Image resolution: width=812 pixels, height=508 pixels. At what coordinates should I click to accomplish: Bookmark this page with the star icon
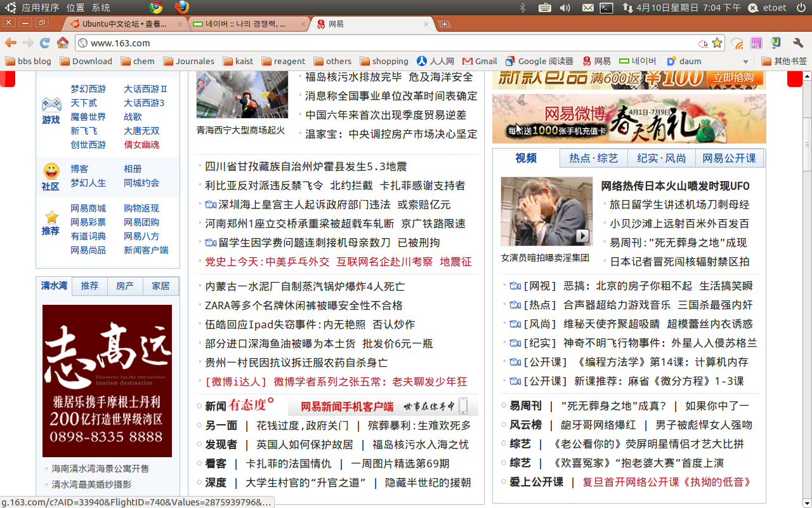(717, 43)
